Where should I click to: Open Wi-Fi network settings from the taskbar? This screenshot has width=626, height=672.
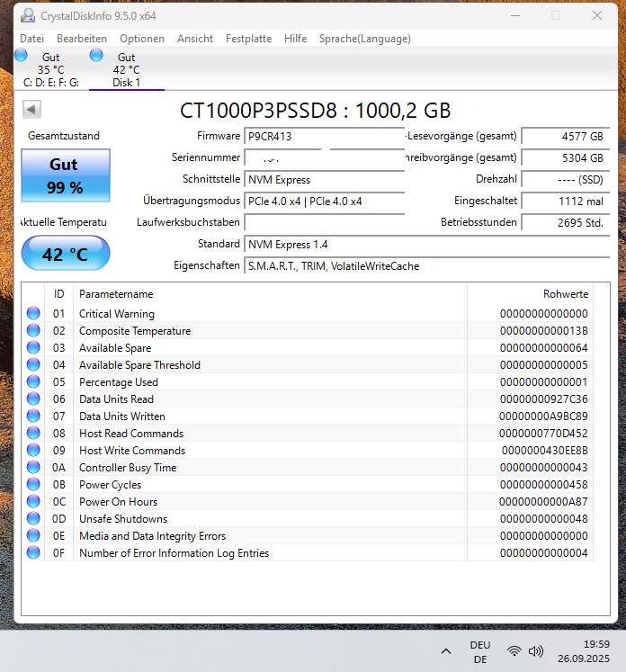pyautogui.click(x=514, y=651)
